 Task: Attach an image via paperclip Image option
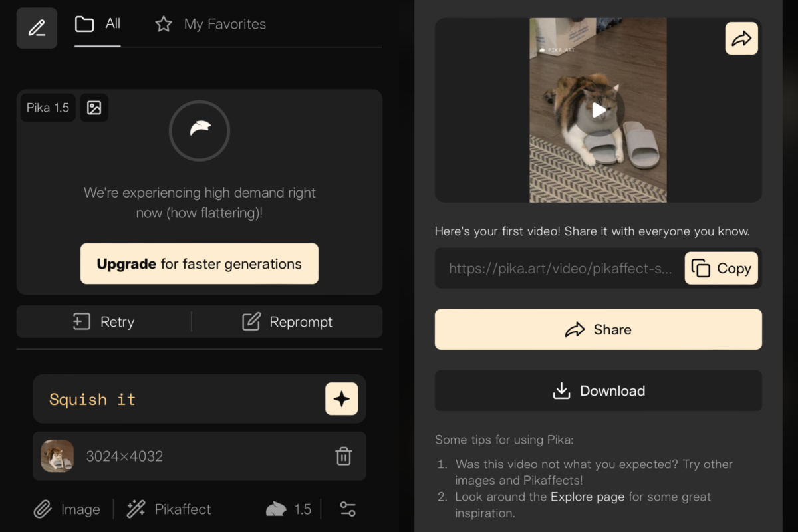pos(67,509)
